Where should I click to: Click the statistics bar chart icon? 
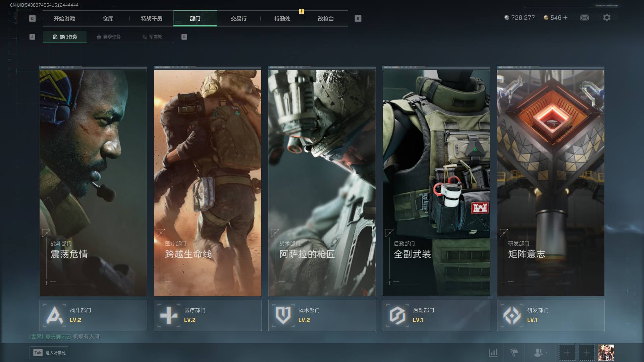click(493, 353)
